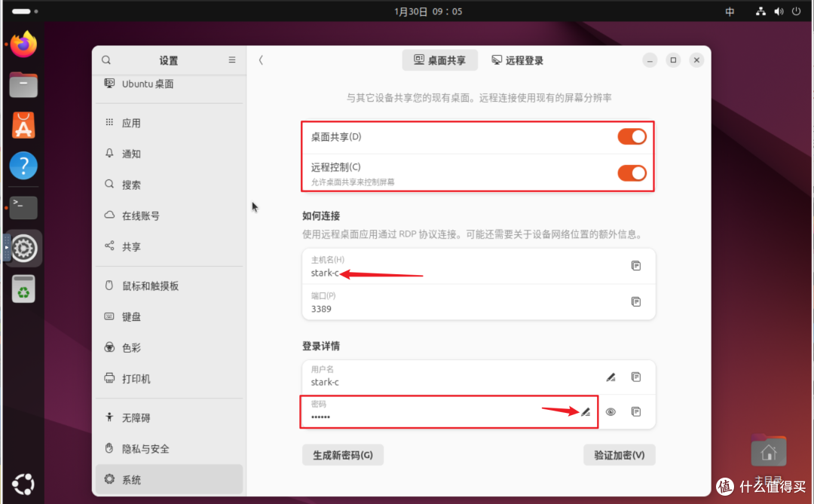
Task: Edit the username with its pencil icon
Action: pyautogui.click(x=611, y=377)
